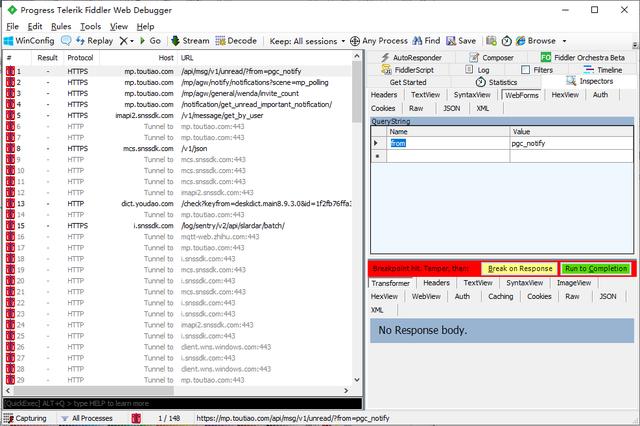Image resolution: width=640 pixels, height=426 pixels.
Task: Click the Remove sessions X icon
Action: tap(123, 41)
